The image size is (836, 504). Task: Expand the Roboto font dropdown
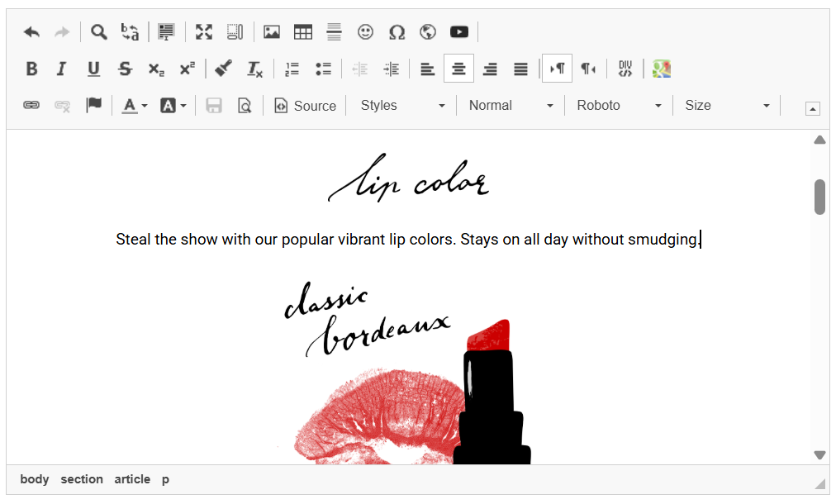pos(619,106)
